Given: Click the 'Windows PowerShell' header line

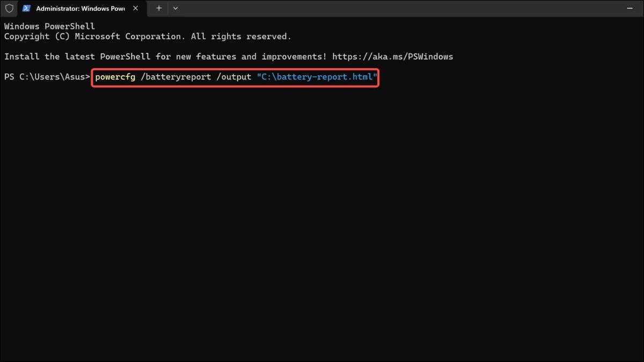Looking at the screenshot, I should (x=49, y=26).
